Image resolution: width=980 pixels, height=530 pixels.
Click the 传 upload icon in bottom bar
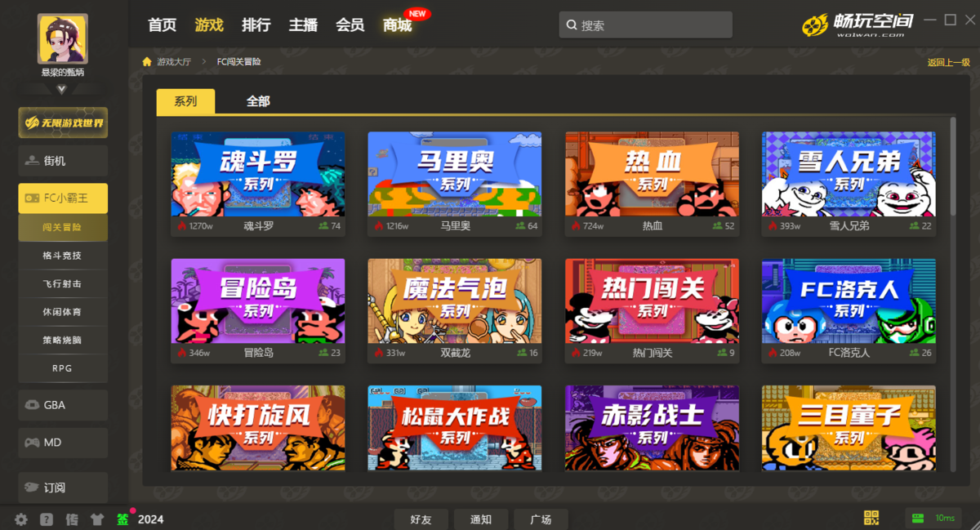pyautogui.click(x=72, y=519)
